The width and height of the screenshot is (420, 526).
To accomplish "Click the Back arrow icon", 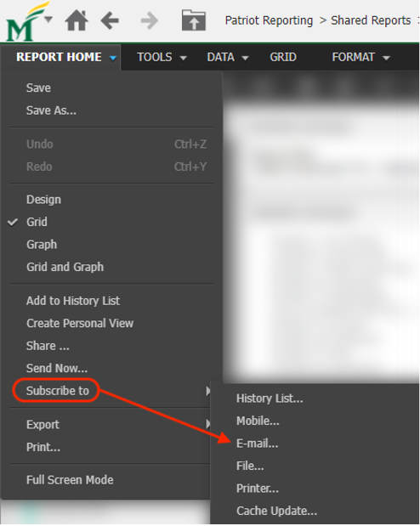I will [x=110, y=20].
